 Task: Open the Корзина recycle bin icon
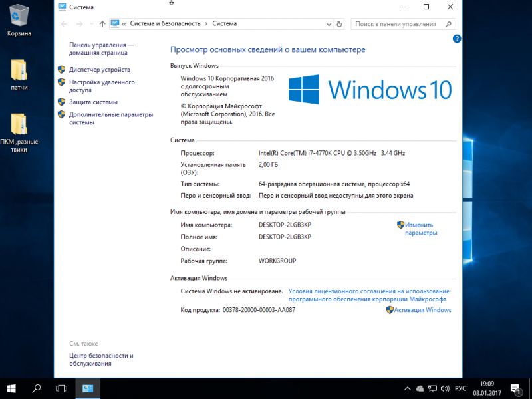click(x=19, y=20)
